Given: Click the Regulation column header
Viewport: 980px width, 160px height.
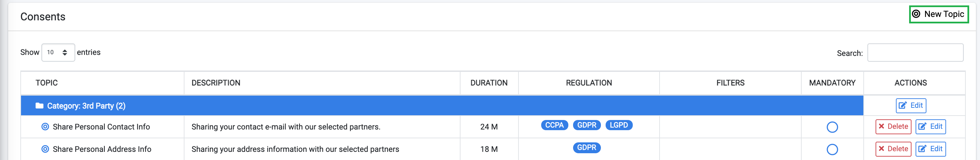Looking at the screenshot, I should [589, 83].
